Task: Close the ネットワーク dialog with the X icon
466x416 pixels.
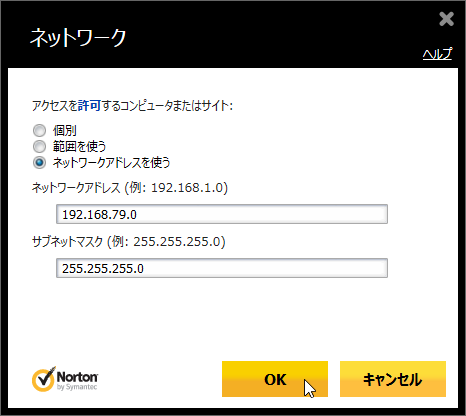Action: pos(446,19)
